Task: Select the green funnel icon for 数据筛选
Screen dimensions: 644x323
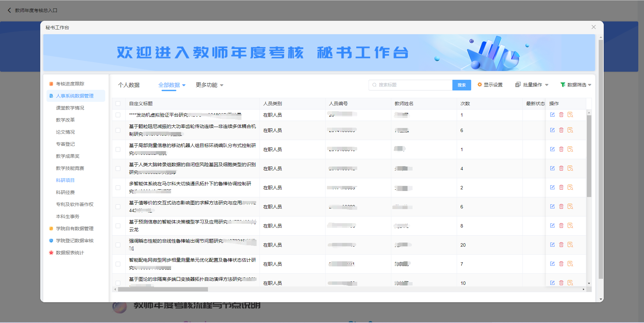Action: pos(562,85)
